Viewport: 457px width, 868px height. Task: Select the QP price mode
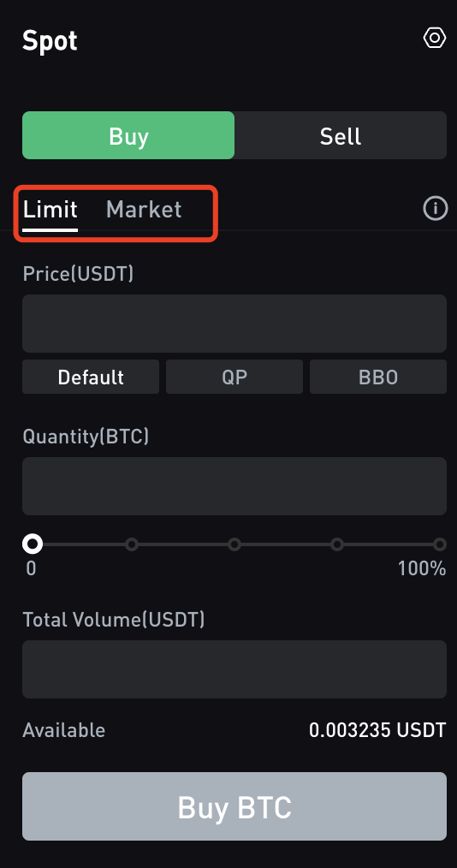pyautogui.click(x=234, y=377)
